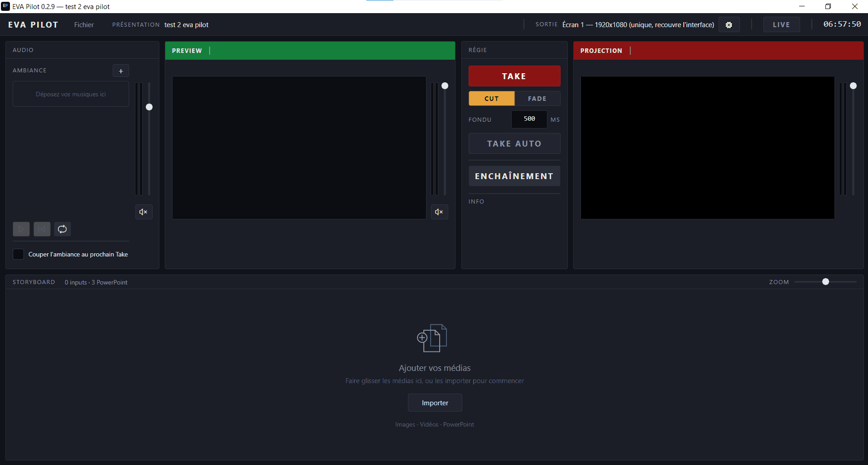Adjust the storyboard ZOOM slider
The width and height of the screenshot is (868, 465).
(825, 282)
